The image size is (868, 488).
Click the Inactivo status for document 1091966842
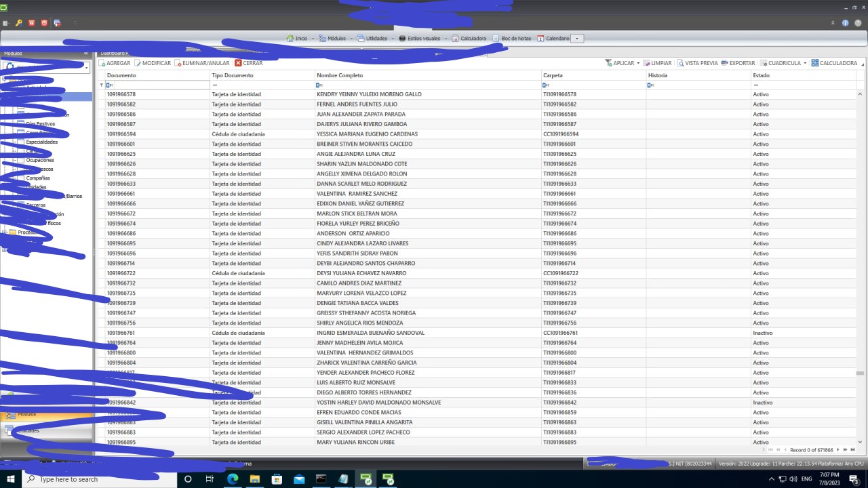(x=763, y=403)
